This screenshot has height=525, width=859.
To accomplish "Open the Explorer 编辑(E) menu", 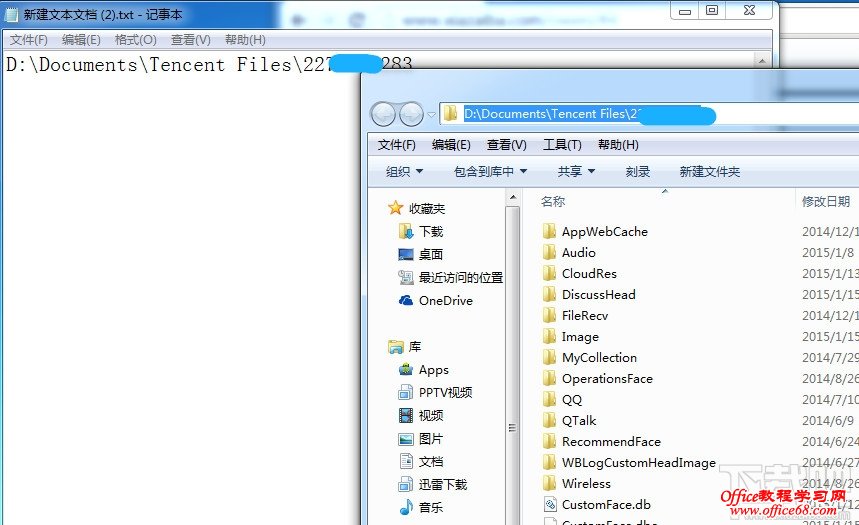I will [451, 145].
